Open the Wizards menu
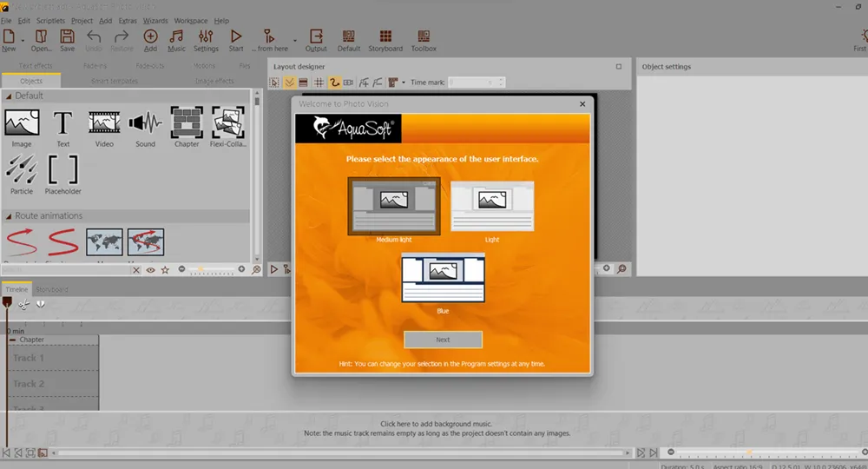 (x=155, y=20)
